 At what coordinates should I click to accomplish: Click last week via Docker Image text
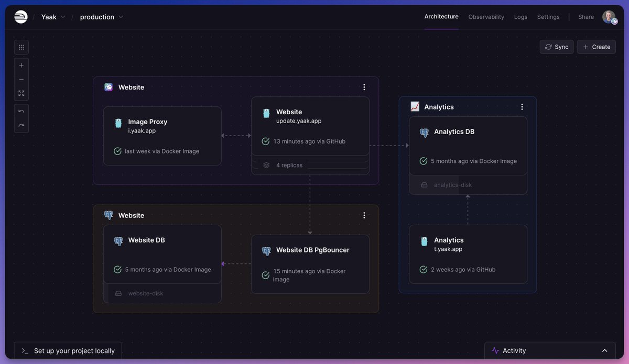click(162, 151)
